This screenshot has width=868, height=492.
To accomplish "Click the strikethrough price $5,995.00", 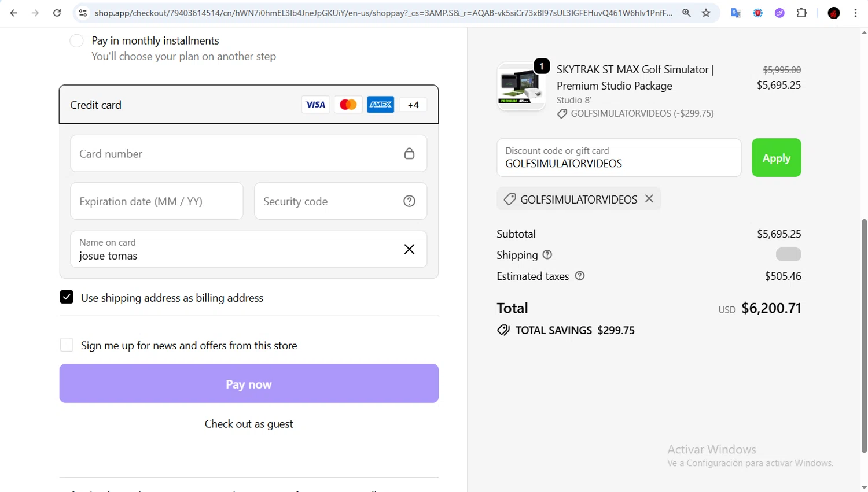I will tap(782, 70).
